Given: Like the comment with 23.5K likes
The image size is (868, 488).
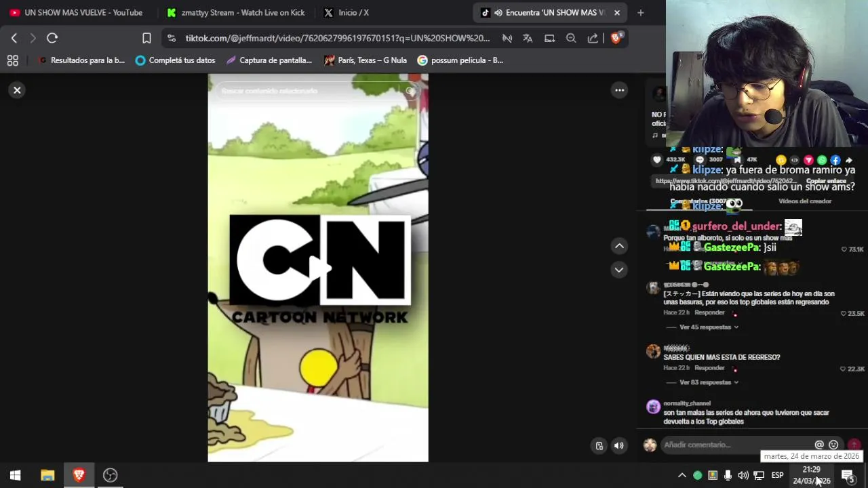Looking at the screenshot, I should point(844,314).
